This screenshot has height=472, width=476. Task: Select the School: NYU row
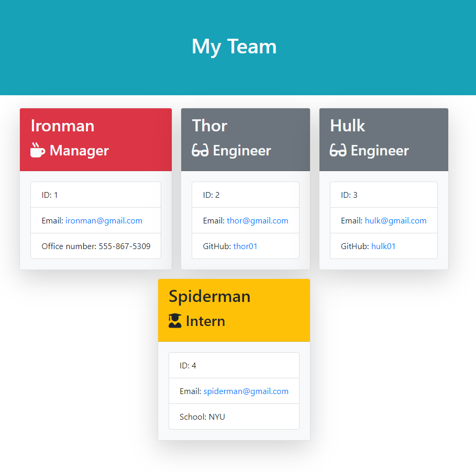[x=234, y=417]
